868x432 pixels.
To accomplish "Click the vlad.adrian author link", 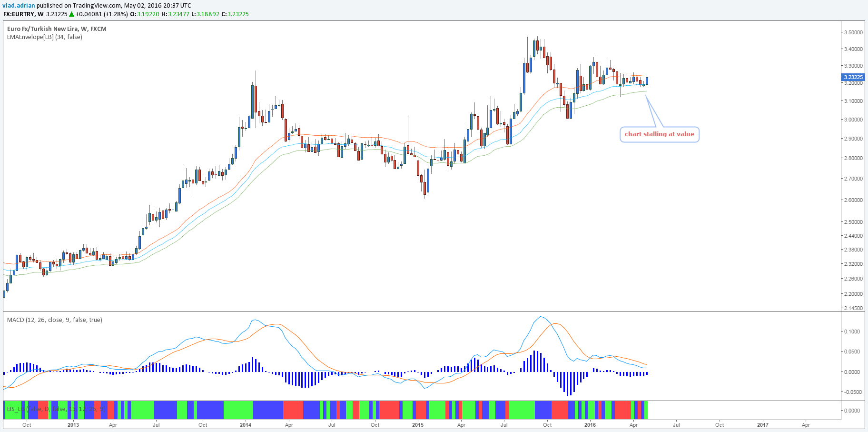I will (x=19, y=6).
